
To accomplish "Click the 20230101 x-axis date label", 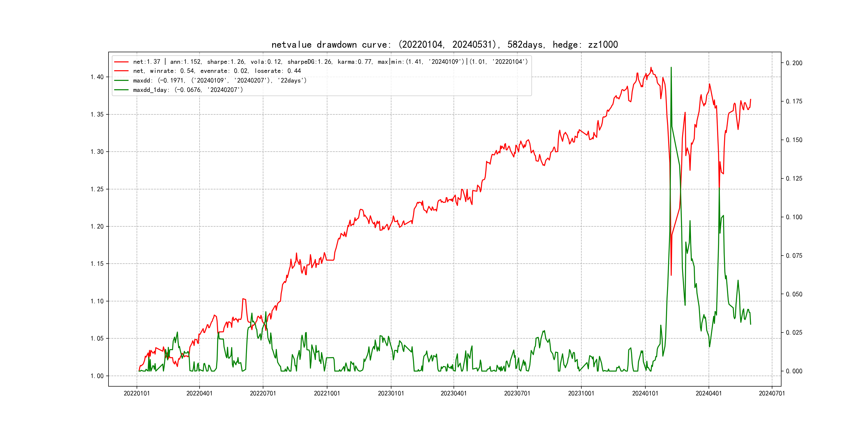I will coord(391,394).
